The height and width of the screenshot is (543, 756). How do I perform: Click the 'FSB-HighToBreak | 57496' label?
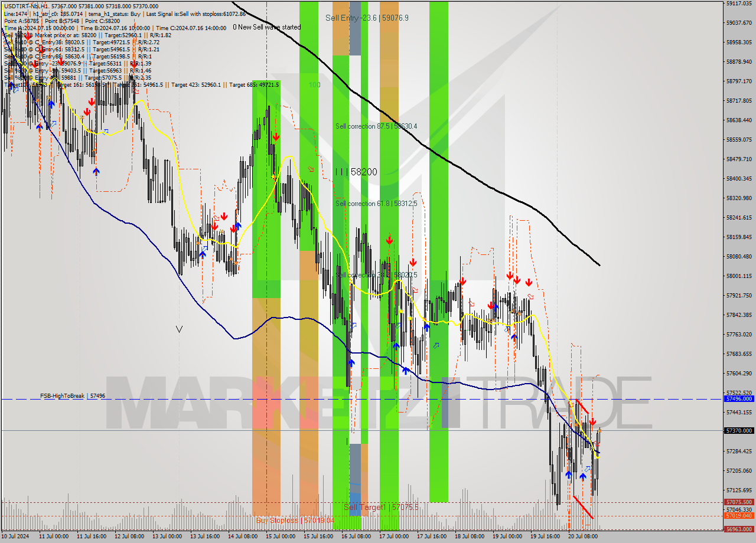(73, 395)
